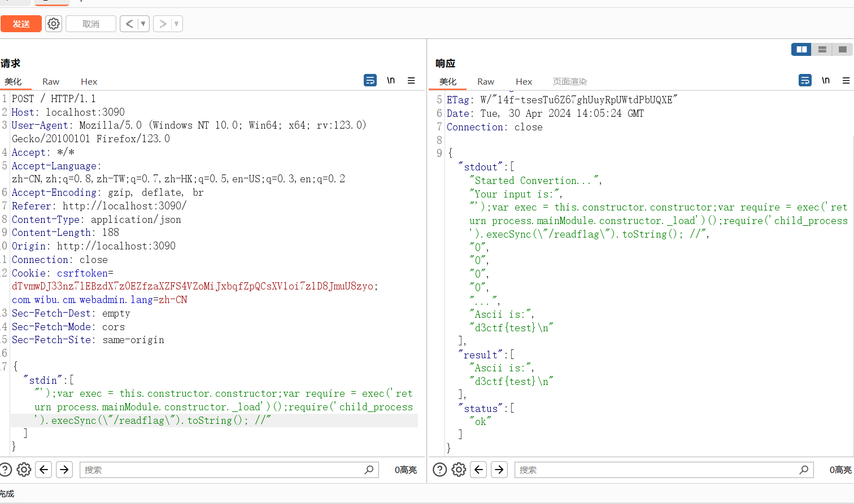The image size is (854, 504).
Task: Focus the request 搜索 search field
Action: coord(229,470)
